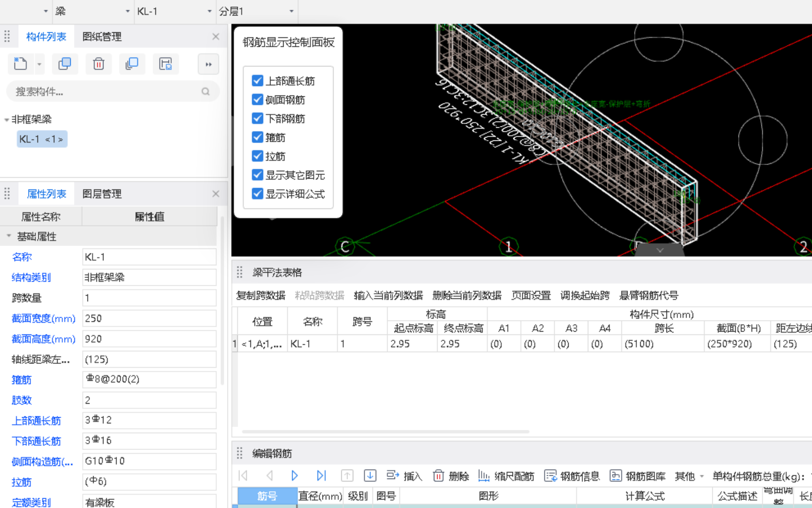Go to first rebar record icon

pyautogui.click(x=243, y=476)
